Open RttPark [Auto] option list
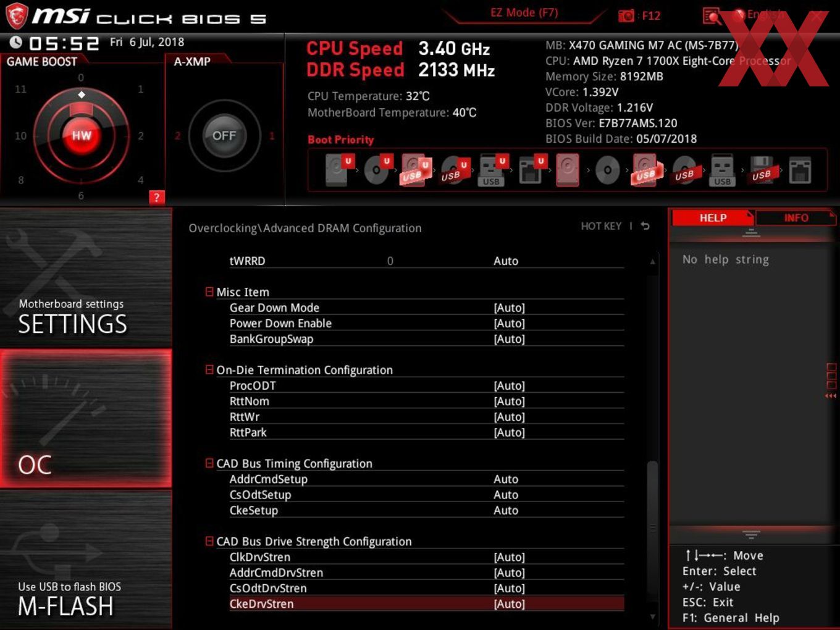840x630 pixels. (509, 432)
